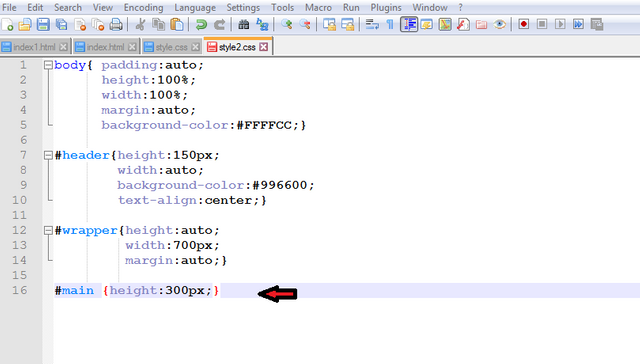Image resolution: width=640 pixels, height=364 pixels.
Task: Toggle the Show Indent Guide icon
Action: click(x=409, y=24)
